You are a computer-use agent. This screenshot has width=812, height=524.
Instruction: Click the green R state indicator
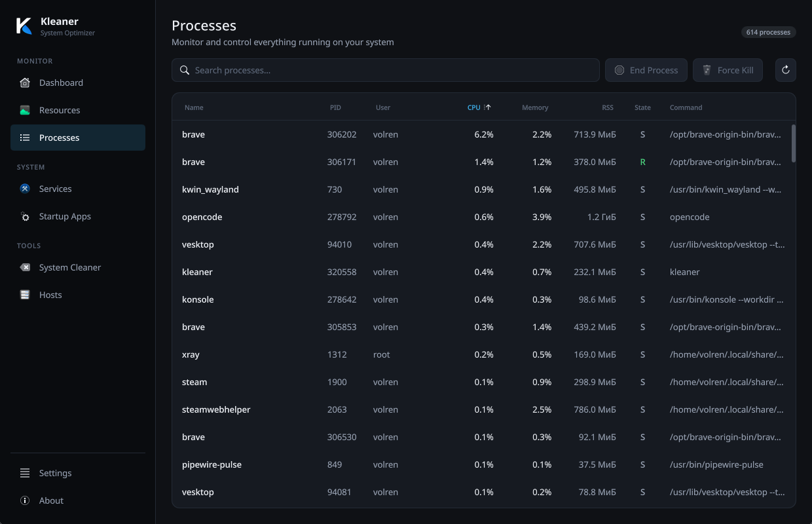tap(642, 162)
